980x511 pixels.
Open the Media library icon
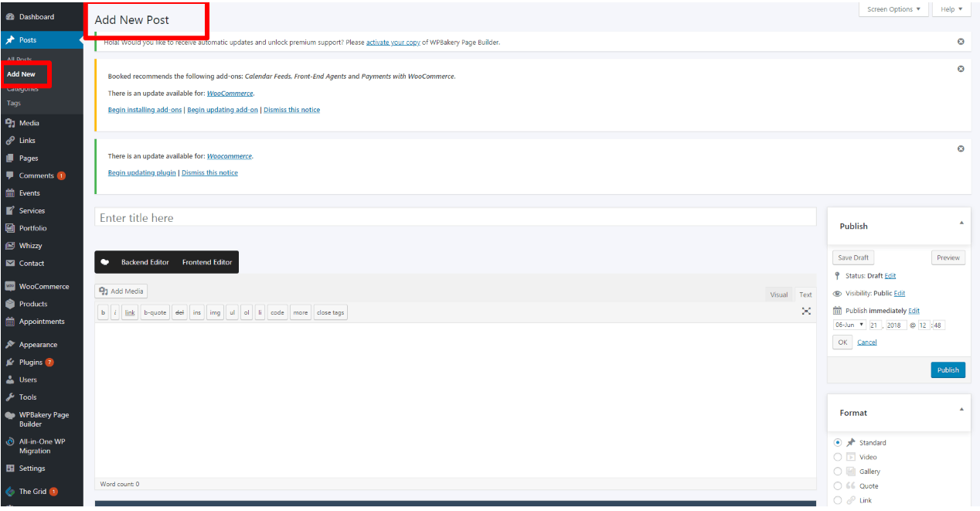[10, 123]
